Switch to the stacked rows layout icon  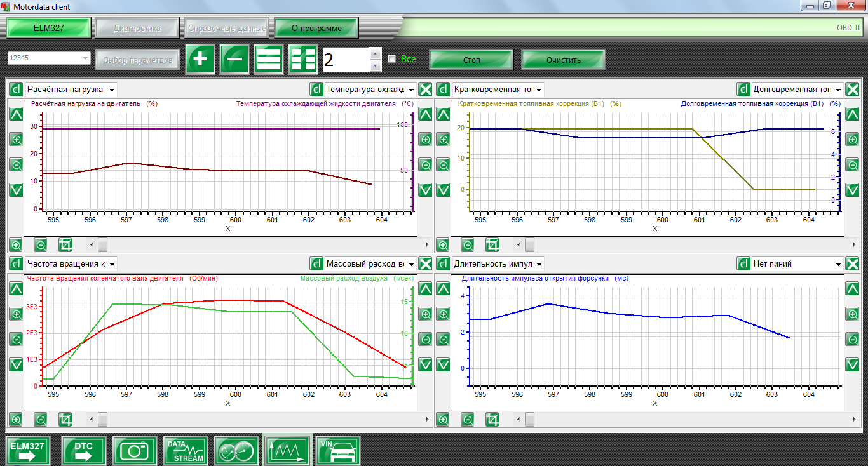pos(269,60)
